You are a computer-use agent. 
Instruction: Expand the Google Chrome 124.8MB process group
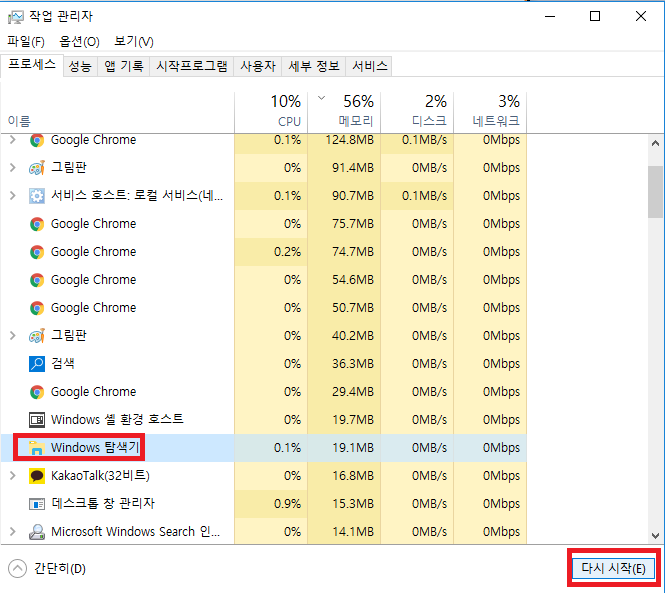pyautogui.click(x=13, y=140)
